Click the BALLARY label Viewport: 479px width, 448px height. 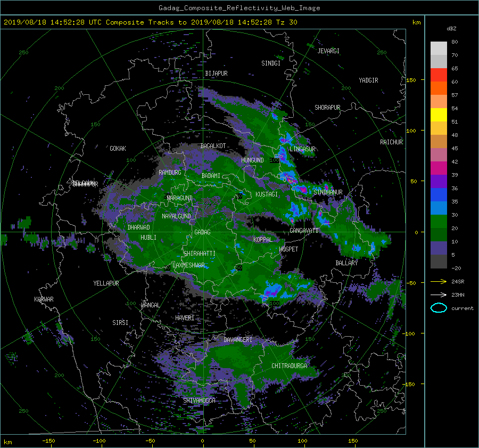[x=346, y=263]
